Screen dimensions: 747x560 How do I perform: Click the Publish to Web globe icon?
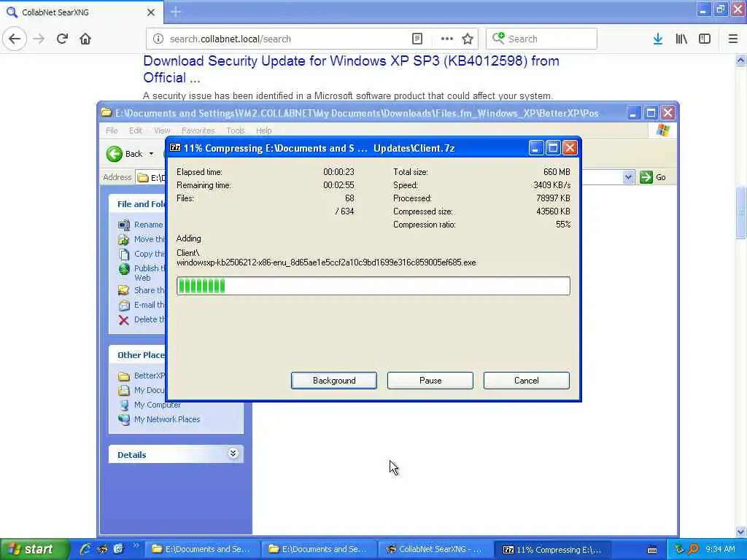click(x=124, y=269)
